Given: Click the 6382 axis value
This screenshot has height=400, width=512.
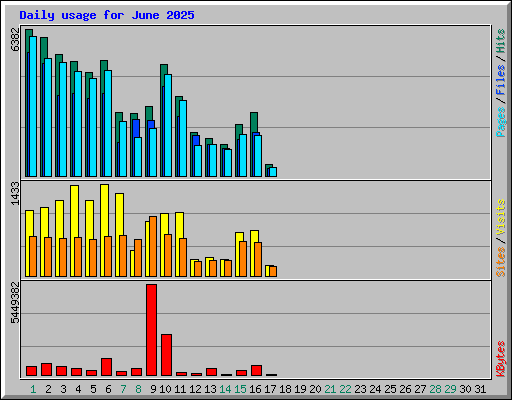Looking at the screenshot, I should click(x=15, y=39).
